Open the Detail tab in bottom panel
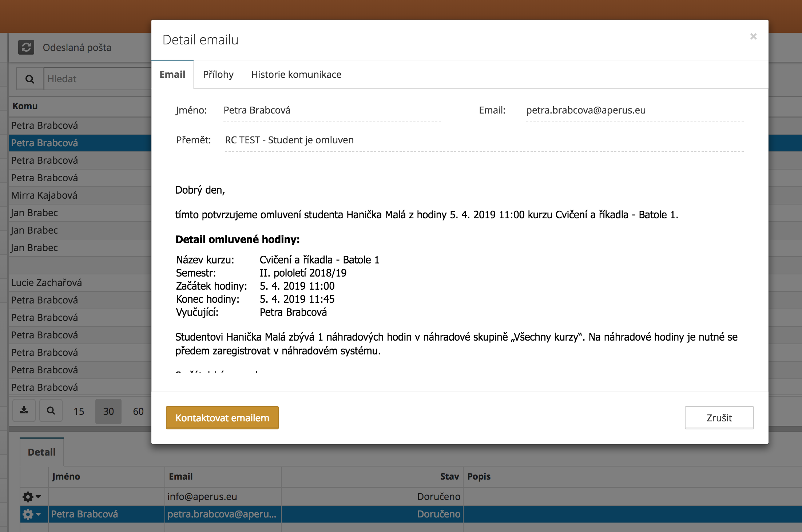Screen dimensions: 802x532 point(42,452)
